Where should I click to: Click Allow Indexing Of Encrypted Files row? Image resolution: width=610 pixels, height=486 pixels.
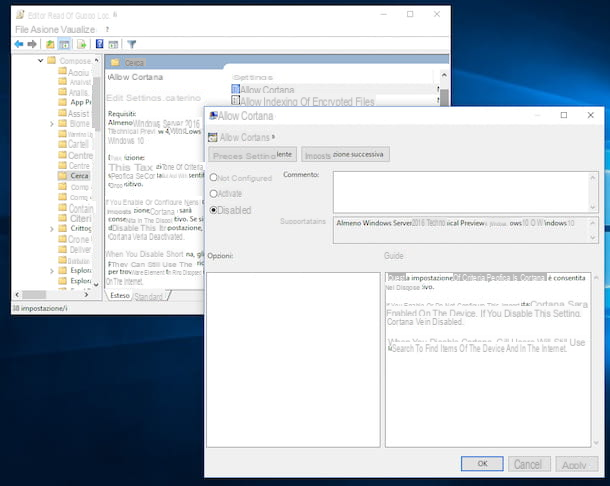point(335,101)
